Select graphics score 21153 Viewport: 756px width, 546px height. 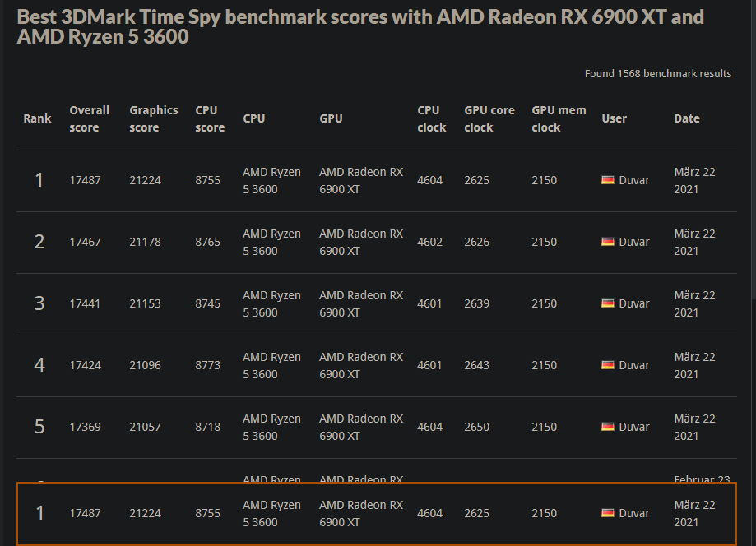coord(145,303)
